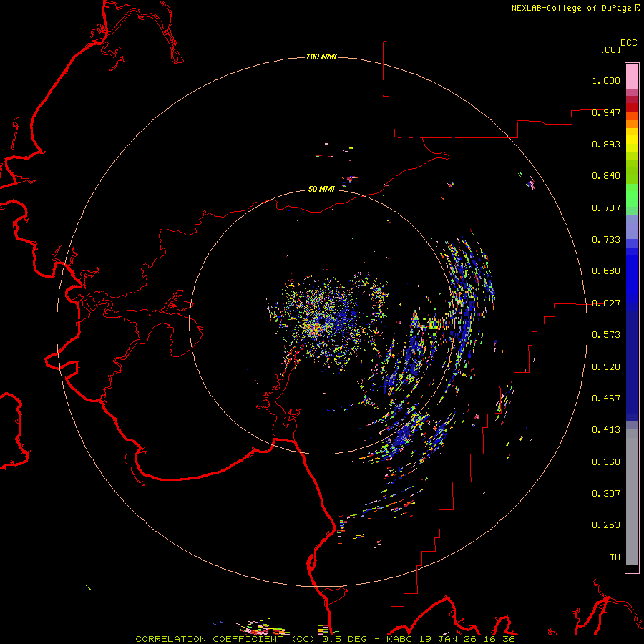
Task: Click the 0.5 DEG elevation angle text
Action: coord(345,639)
